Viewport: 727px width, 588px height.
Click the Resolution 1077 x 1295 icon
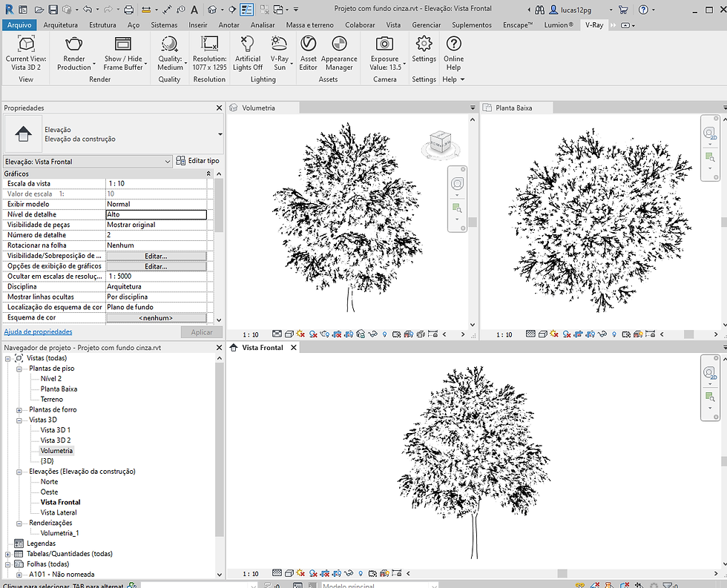(x=209, y=53)
